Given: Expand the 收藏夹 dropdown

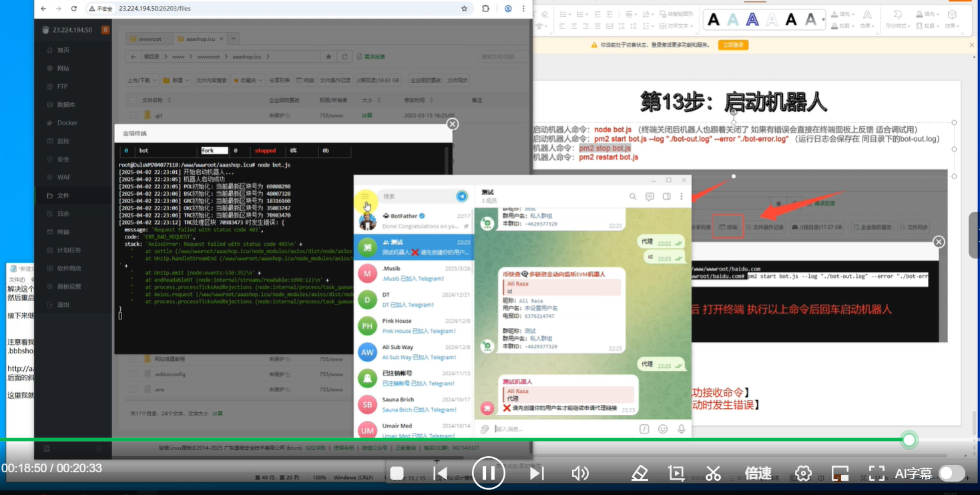Looking at the screenshot, I should 248,80.
